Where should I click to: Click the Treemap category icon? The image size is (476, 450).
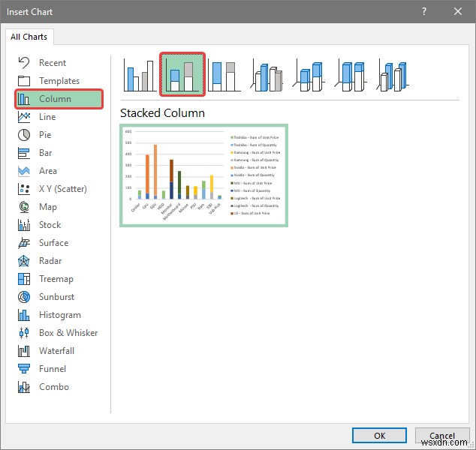tap(24, 279)
